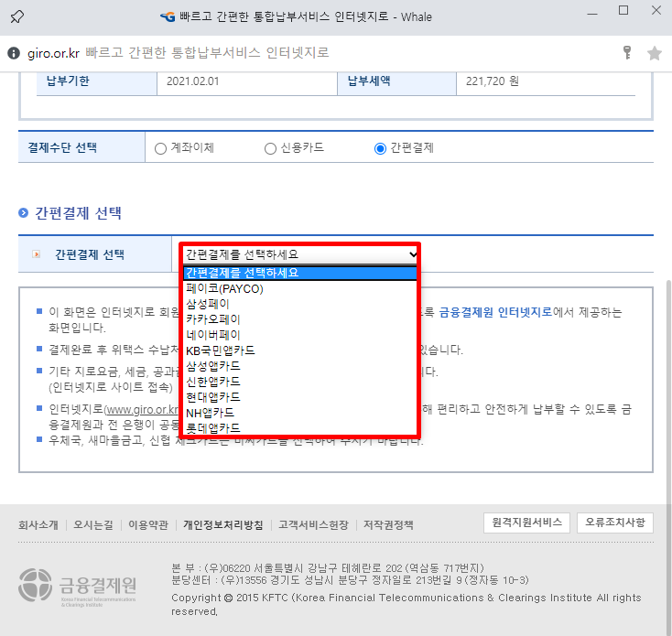Viewport: 672px width, 636px height.
Task: Open the 이용약관 footer link
Action: tap(148, 524)
